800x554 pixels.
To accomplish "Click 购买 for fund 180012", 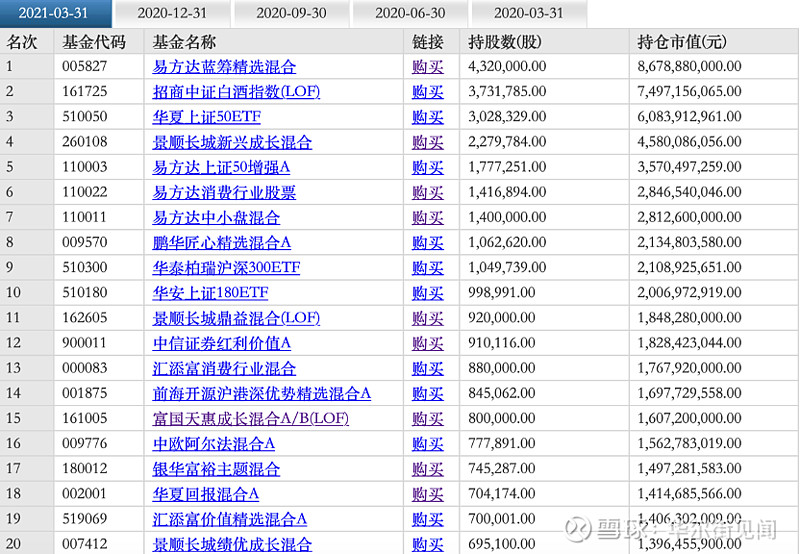I will coord(428,468).
